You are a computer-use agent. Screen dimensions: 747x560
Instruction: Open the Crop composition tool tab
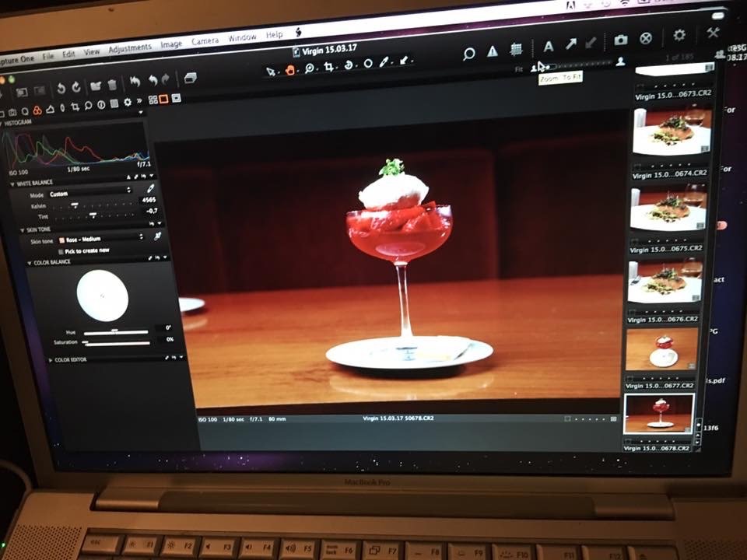point(75,107)
